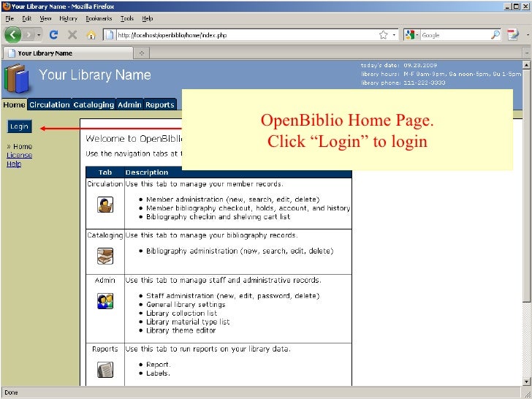Click 'General library settings' list item
Image resolution: width=532 pixels, height=399 pixels.
pos(186,305)
